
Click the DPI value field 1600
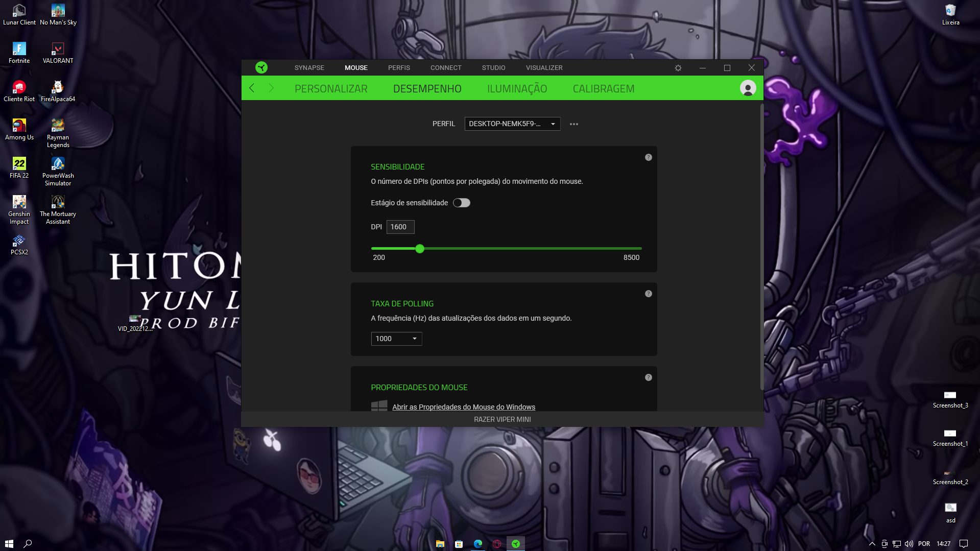(400, 227)
